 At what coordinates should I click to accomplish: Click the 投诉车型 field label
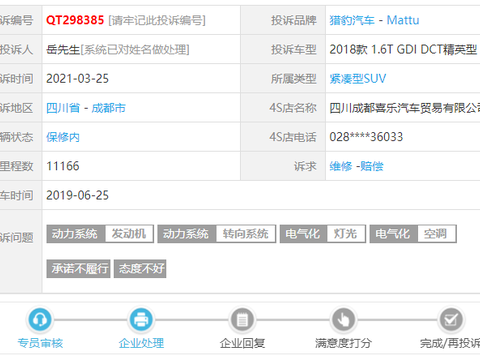pos(293,50)
